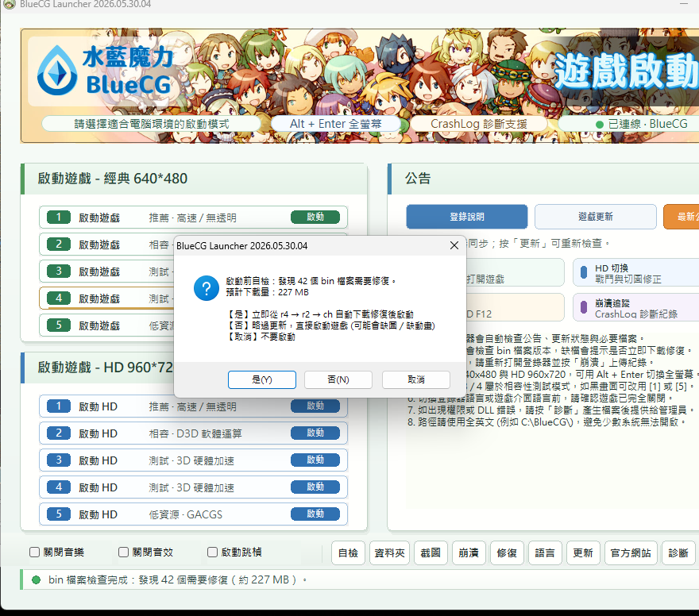699x616 pixels.
Task: Click the 修復 repair button
Action: 507,552
